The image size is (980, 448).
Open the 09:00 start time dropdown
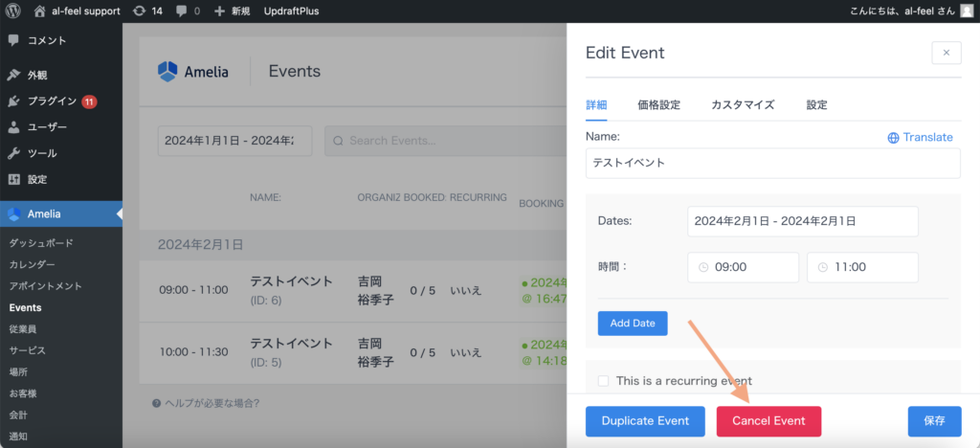743,268
